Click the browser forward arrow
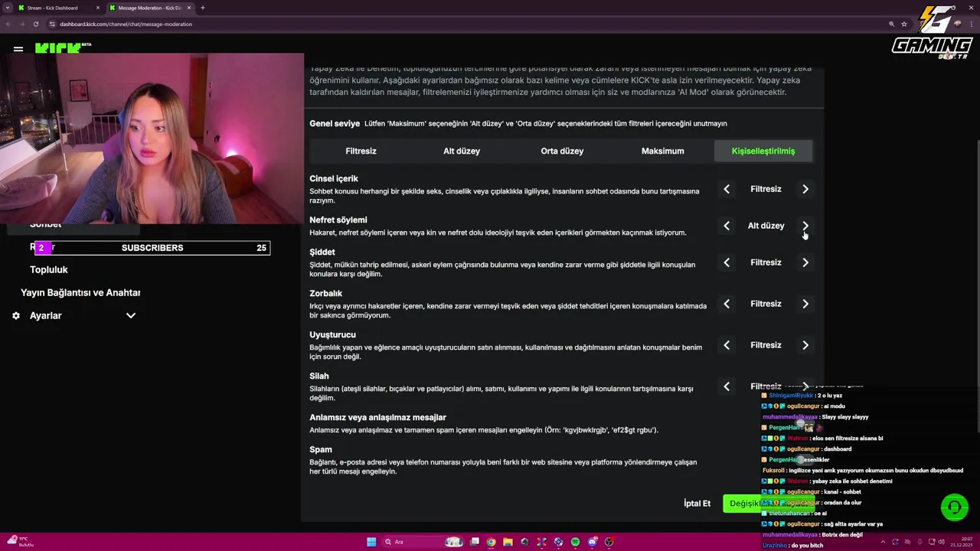 tap(22, 24)
